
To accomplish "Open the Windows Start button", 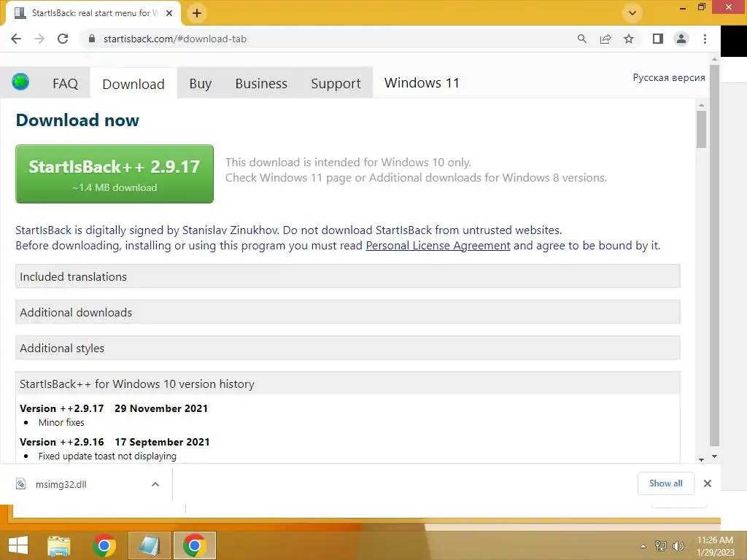I will (x=18, y=545).
